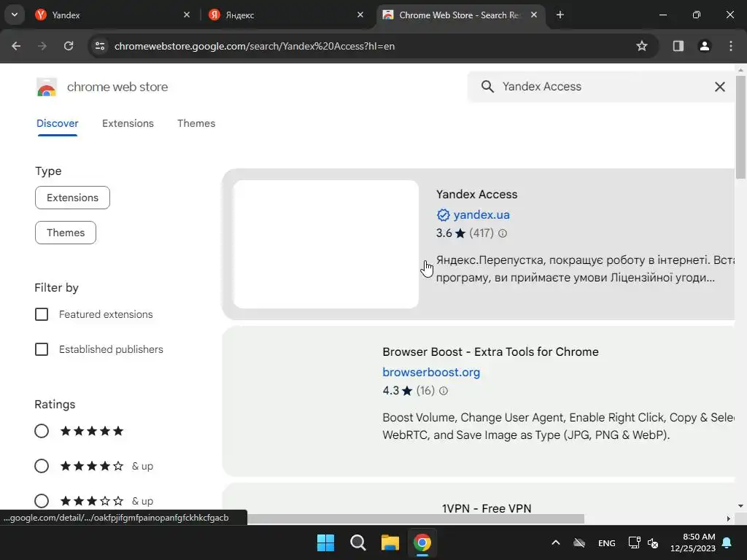Screen dimensions: 747x560
Task: Click the Chrome Web Store logo icon
Action: [47, 87]
